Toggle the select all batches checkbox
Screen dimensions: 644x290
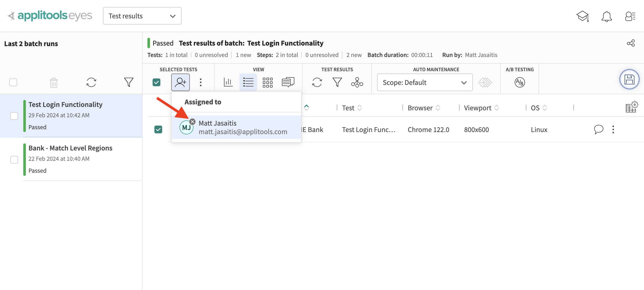(x=13, y=82)
